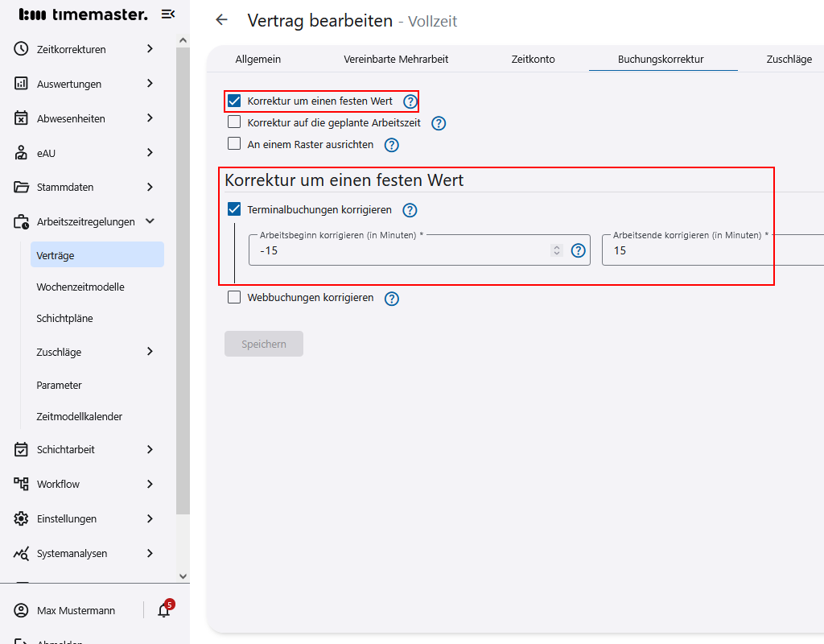Click the Arbeitsende korrigieren minutes field
The image size is (824, 644).
708,250
